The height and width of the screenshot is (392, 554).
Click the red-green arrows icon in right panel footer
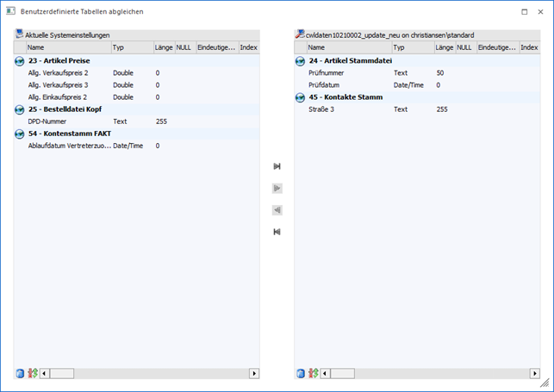point(313,373)
